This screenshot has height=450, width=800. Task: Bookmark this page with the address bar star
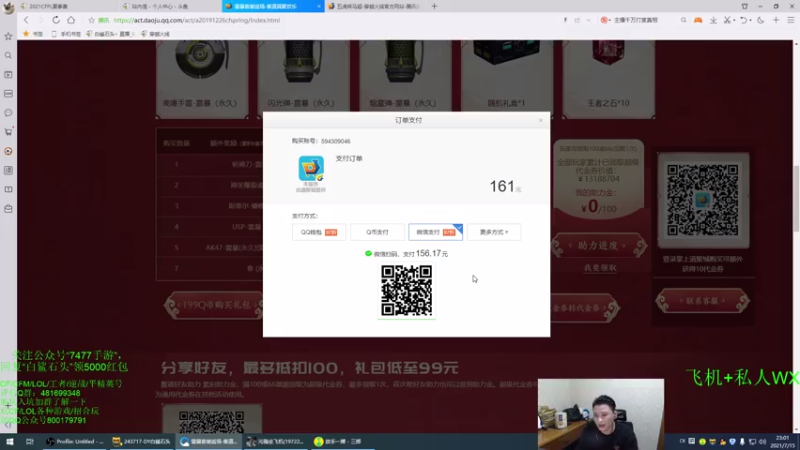point(91,20)
